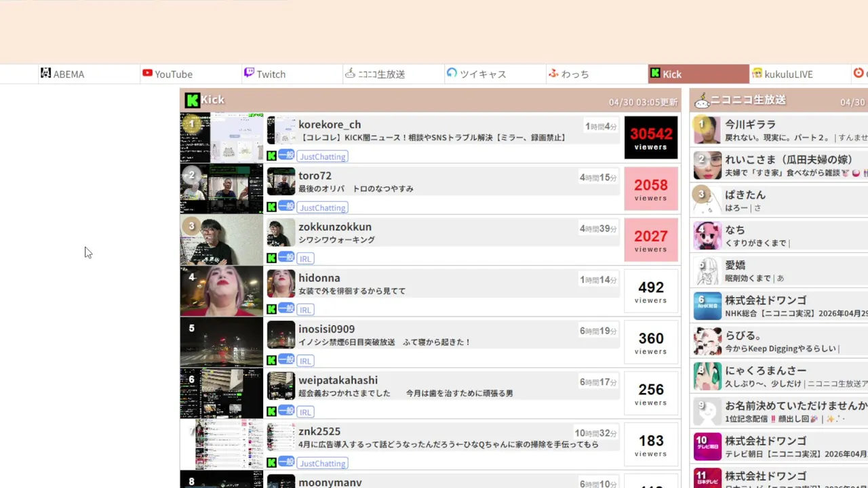
Task: Click inosisi0909 channel avatar
Action: tap(281, 335)
